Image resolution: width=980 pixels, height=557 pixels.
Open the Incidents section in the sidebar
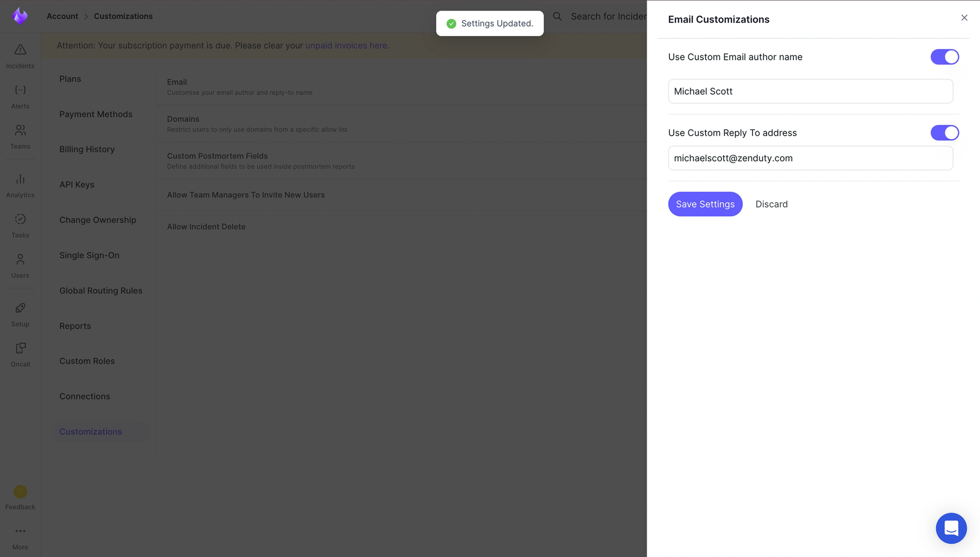[20, 56]
